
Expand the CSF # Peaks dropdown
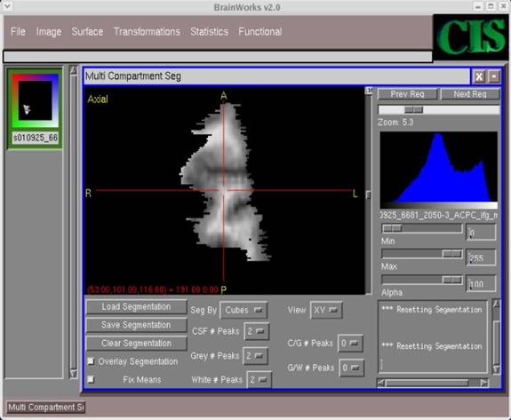(x=257, y=331)
